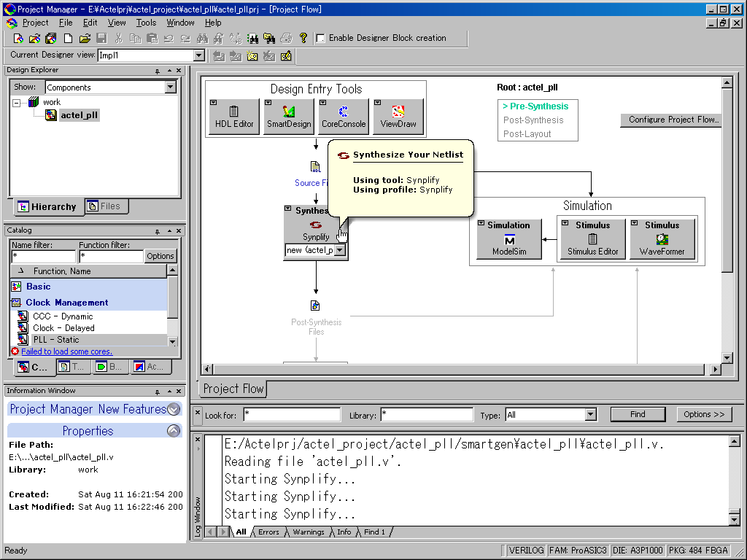Screen dimensions: 747x560
Task: Click the Open Project toolbar icon
Action: point(35,38)
